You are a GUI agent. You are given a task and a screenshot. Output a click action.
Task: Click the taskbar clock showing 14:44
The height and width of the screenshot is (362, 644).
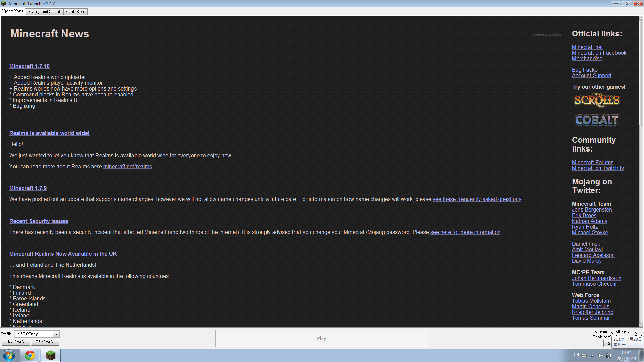(x=626, y=355)
